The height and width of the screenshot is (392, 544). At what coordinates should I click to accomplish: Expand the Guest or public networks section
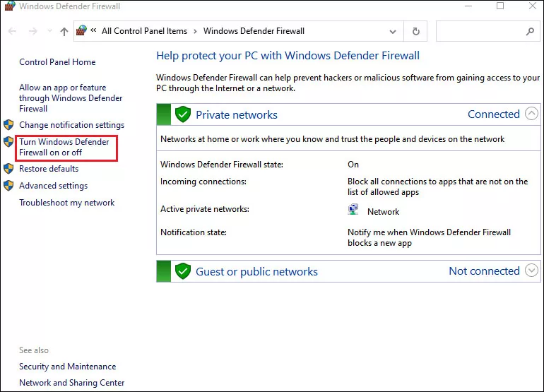click(x=531, y=271)
